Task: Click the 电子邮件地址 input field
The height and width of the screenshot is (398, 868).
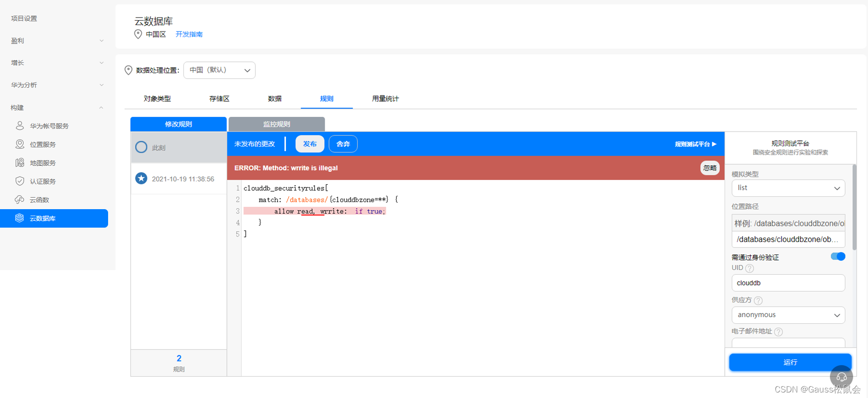Action: click(x=788, y=343)
